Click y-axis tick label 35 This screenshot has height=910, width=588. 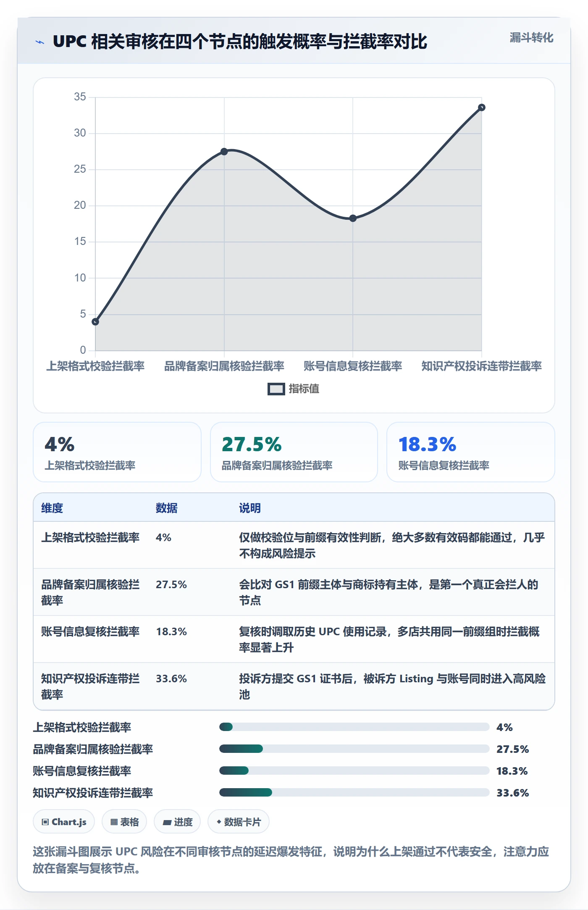click(x=80, y=97)
